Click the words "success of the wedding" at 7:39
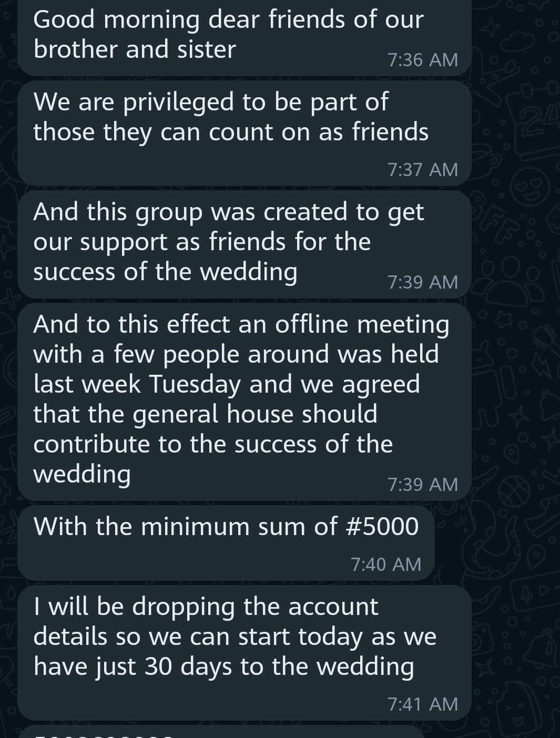Screen dimensions: 560x738 165,272
